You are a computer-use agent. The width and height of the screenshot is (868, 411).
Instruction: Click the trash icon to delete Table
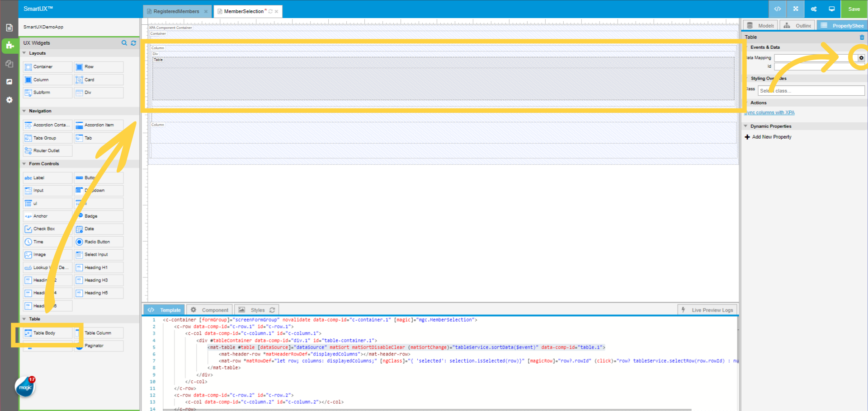pos(862,37)
